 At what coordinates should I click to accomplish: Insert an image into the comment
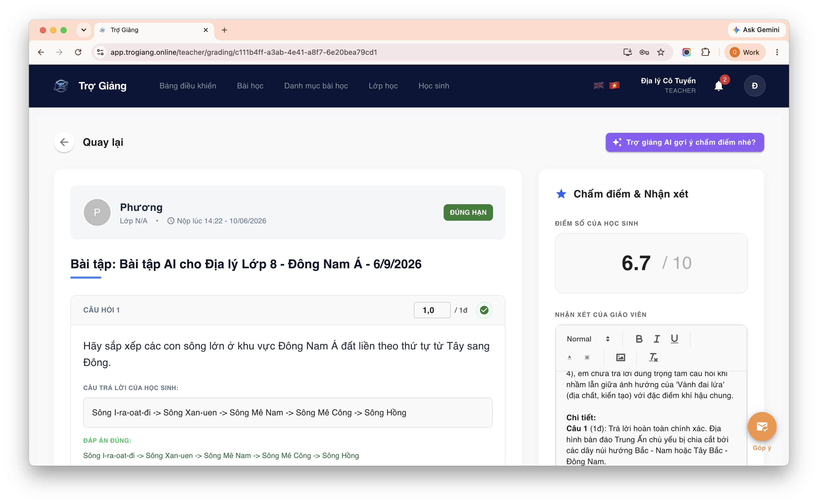coord(620,357)
